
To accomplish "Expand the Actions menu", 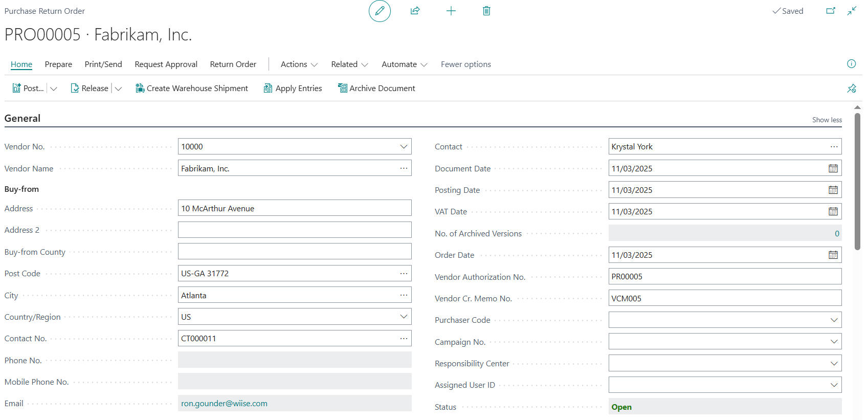I will coord(299,64).
